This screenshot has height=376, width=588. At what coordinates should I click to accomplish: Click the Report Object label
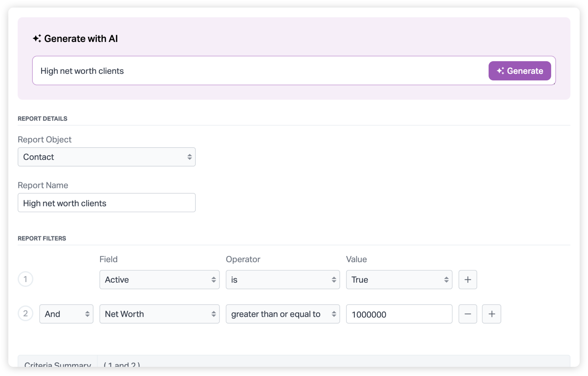[x=45, y=140]
